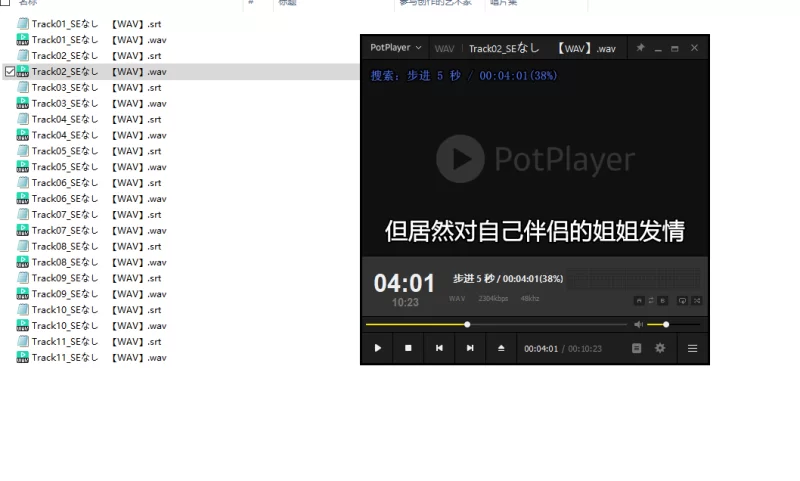Select Track08 srt file
Screen dimensions: 800x481
pos(96,246)
